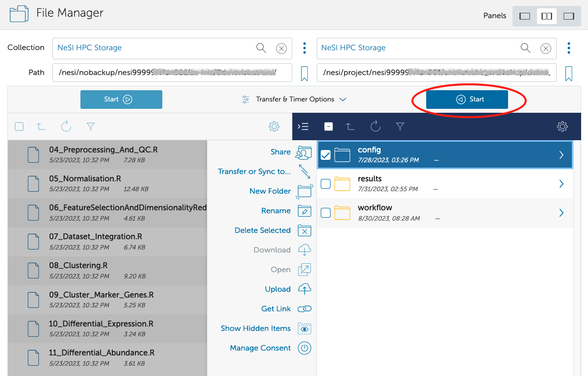Collapse the middle action menu panel
This screenshot has height=376, width=588.
(303, 126)
